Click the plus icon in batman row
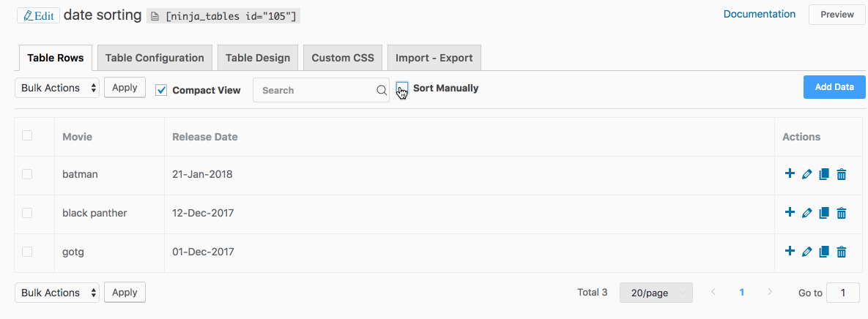 tap(790, 174)
